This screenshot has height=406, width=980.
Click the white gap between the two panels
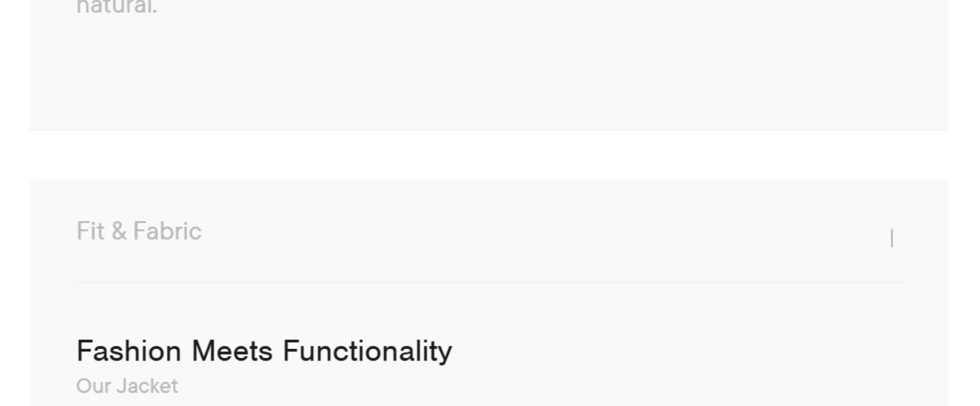(489, 155)
